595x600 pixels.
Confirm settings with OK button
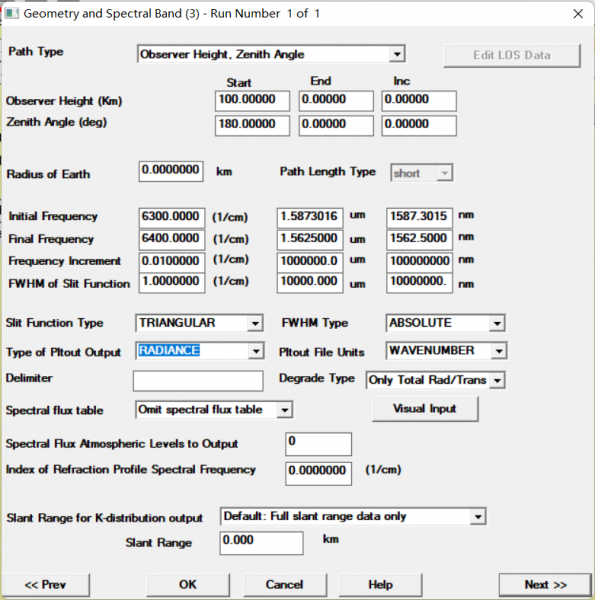click(188, 585)
